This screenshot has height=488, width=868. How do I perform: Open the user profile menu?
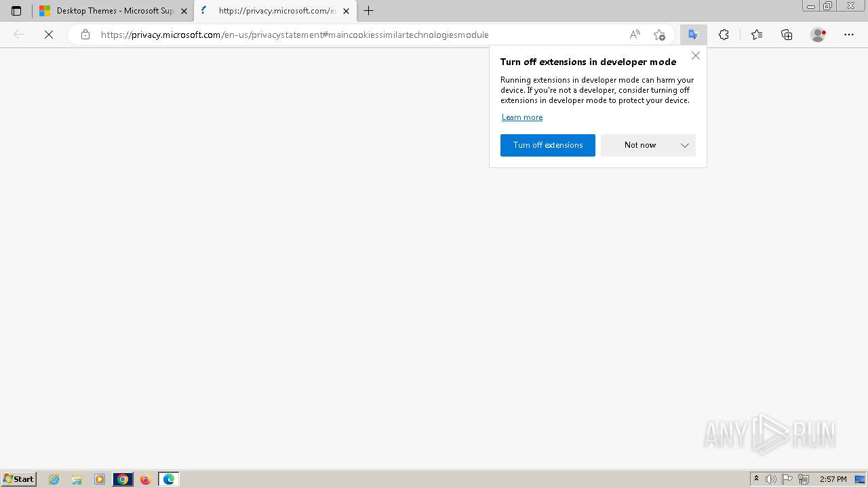coord(818,35)
